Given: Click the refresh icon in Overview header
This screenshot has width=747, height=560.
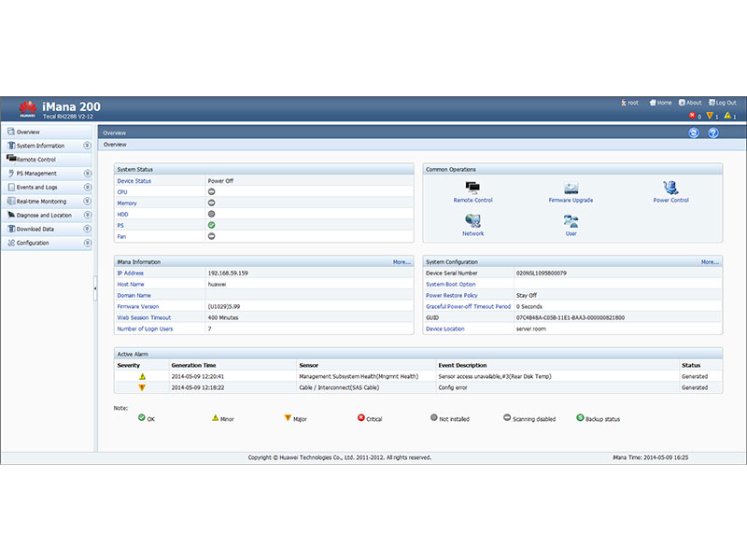Looking at the screenshot, I should point(694,133).
